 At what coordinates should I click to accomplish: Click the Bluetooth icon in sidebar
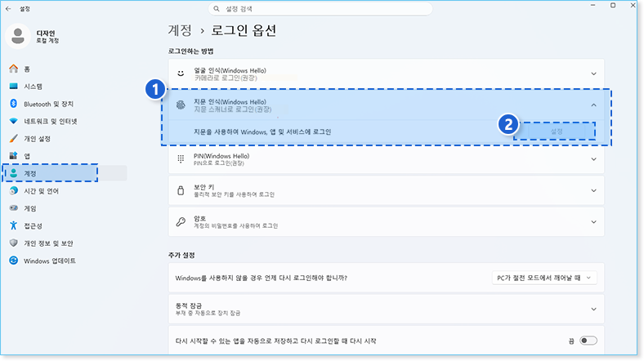14,104
